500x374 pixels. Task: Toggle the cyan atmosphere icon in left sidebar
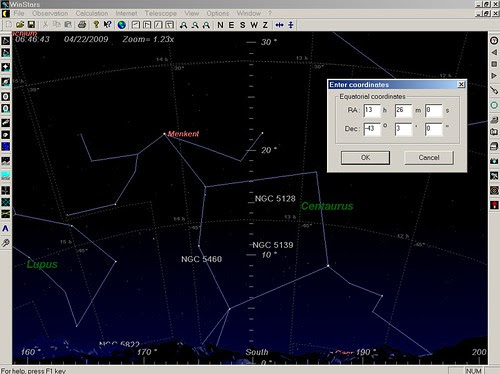6,175
